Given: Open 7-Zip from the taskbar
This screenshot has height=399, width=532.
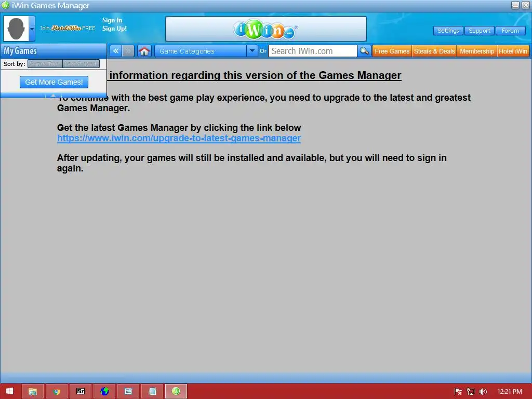Looking at the screenshot, I should [81, 391].
